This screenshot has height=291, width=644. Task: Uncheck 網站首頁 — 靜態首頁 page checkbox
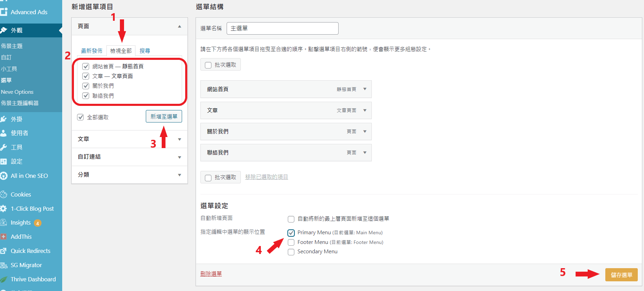(x=86, y=66)
